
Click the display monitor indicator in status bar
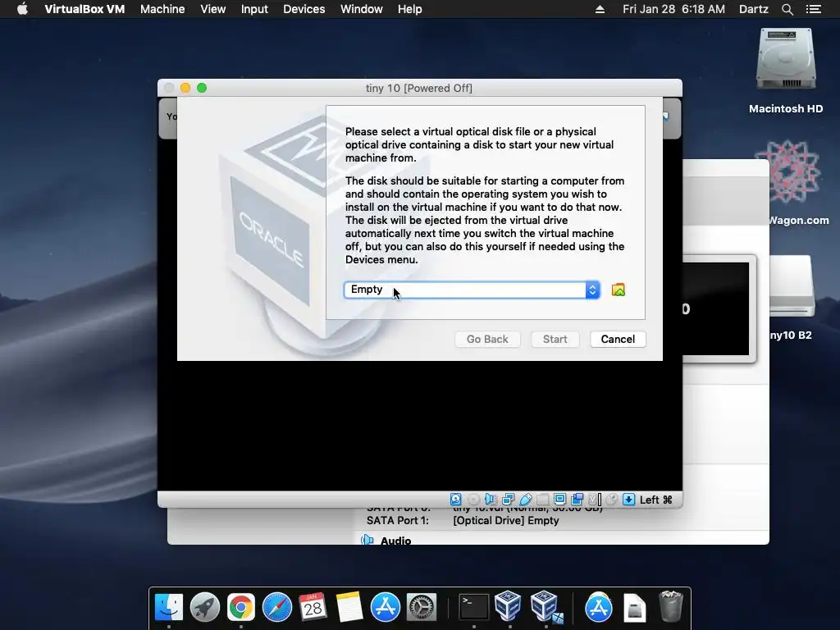[x=559, y=500]
